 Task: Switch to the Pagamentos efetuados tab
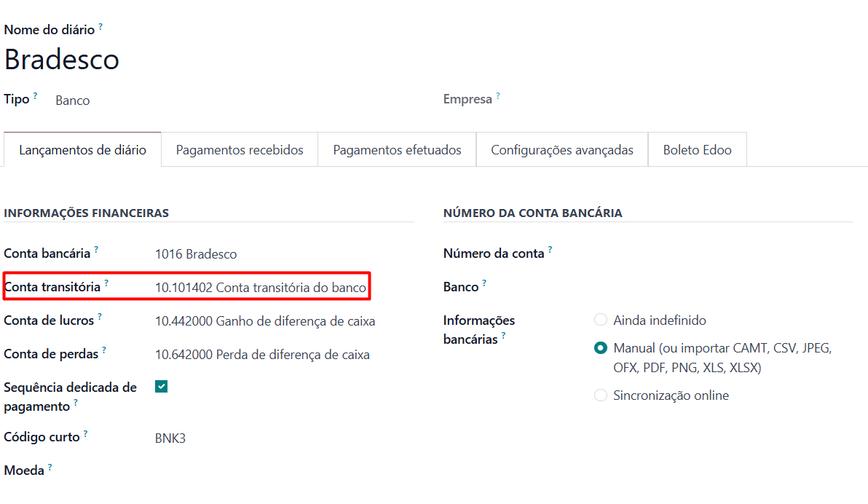pyautogui.click(x=397, y=149)
